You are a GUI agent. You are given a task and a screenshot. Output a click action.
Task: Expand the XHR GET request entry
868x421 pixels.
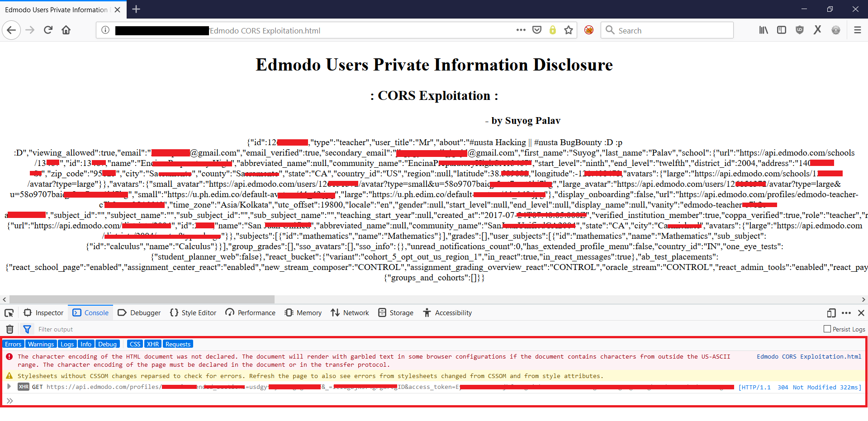9,387
